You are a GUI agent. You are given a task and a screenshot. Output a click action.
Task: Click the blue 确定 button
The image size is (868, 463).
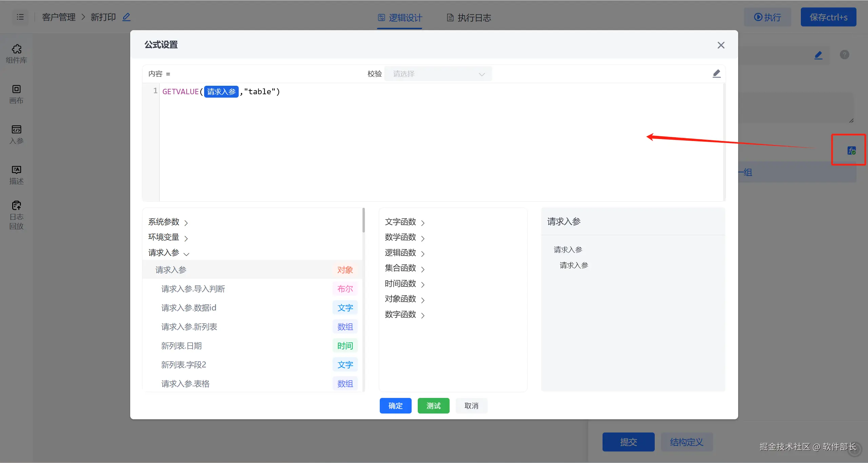tap(395, 406)
